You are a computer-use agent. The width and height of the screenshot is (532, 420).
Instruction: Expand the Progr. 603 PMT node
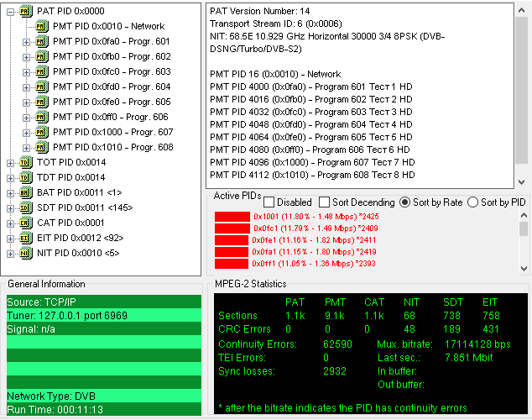point(26,72)
